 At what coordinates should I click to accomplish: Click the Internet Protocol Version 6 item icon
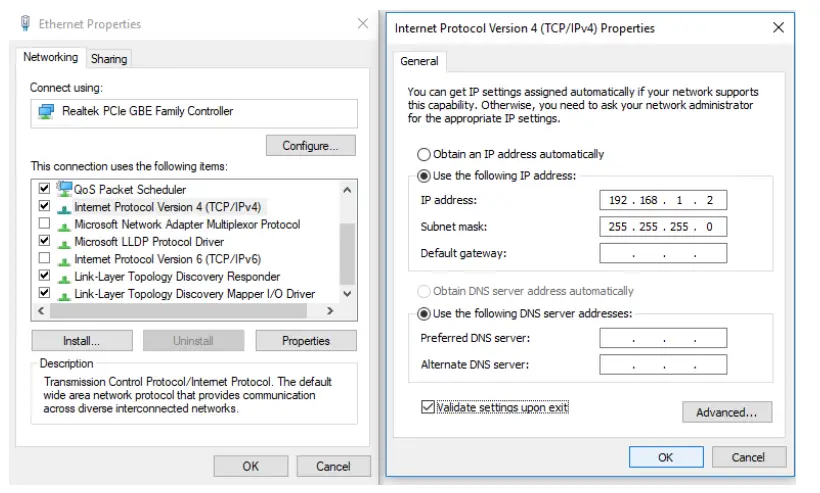click(65, 259)
